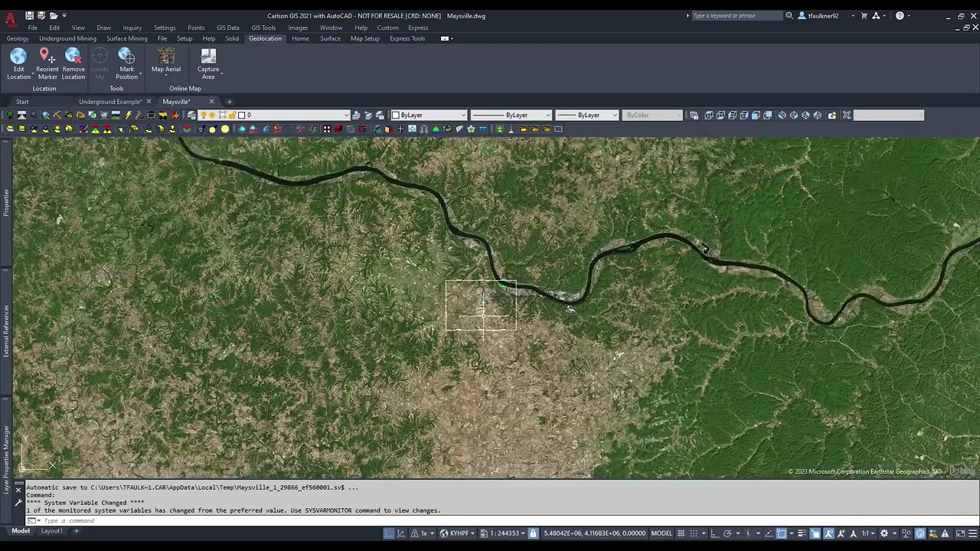
Task: Switch to the Layout1 tab
Action: coord(51,531)
